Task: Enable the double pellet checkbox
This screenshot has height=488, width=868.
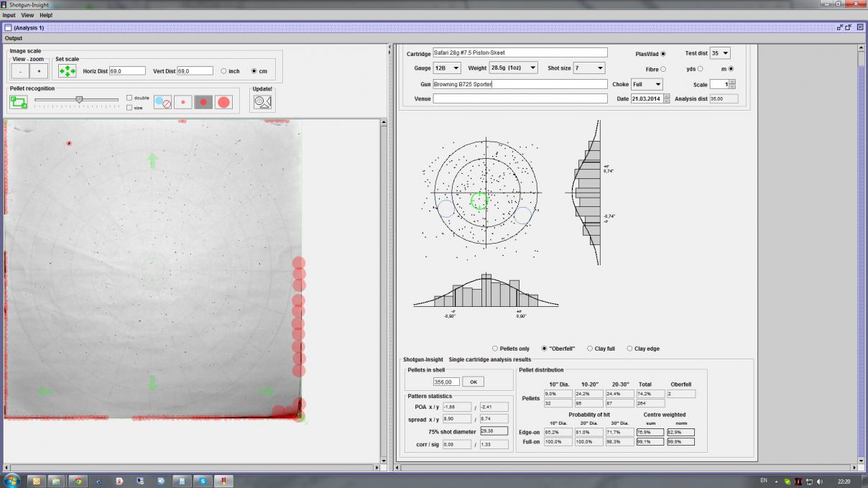Action: (x=129, y=98)
